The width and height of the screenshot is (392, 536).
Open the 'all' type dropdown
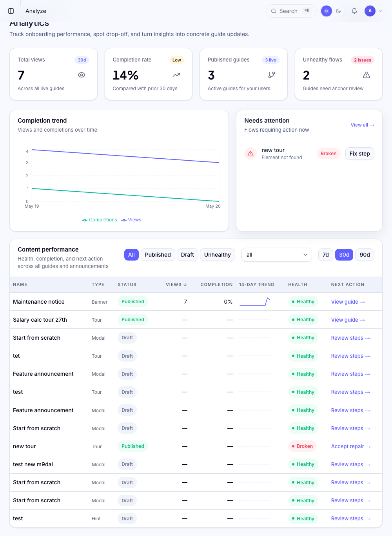pos(277,255)
